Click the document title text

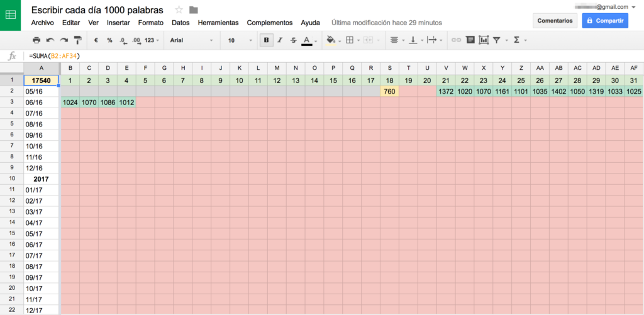97,10
